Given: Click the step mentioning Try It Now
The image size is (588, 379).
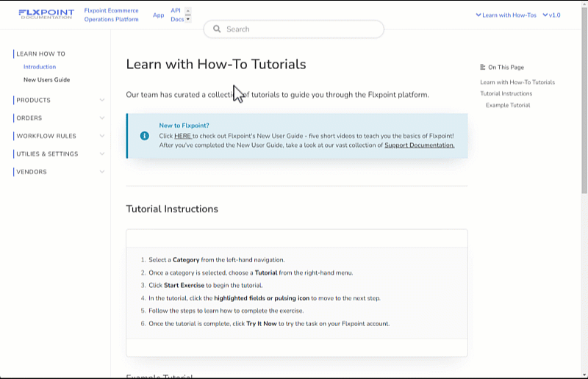Looking at the screenshot, I should (269, 323).
